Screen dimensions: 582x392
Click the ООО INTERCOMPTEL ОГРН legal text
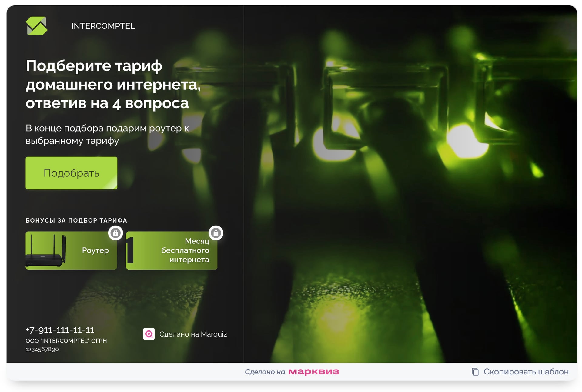pos(66,345)
